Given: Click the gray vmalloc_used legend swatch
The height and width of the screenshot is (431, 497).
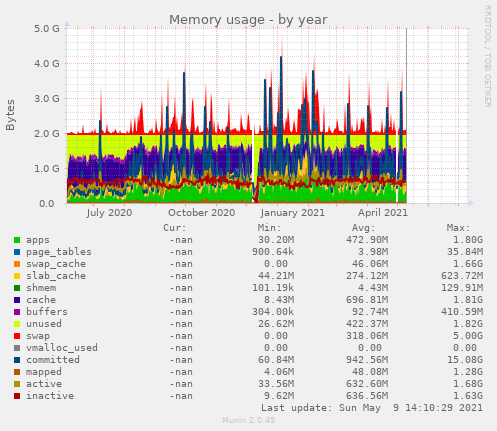Looking at the screenshot, I should [x=17, y=348].
